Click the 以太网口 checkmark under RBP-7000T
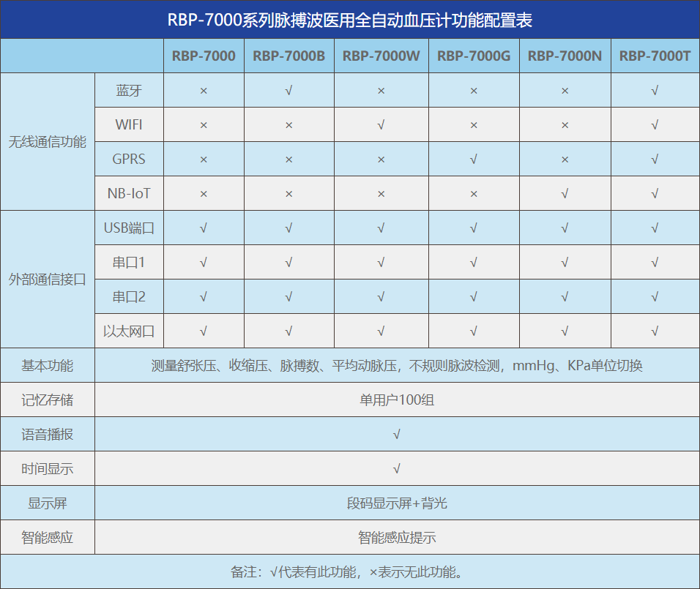 click(x=655, y=331)
